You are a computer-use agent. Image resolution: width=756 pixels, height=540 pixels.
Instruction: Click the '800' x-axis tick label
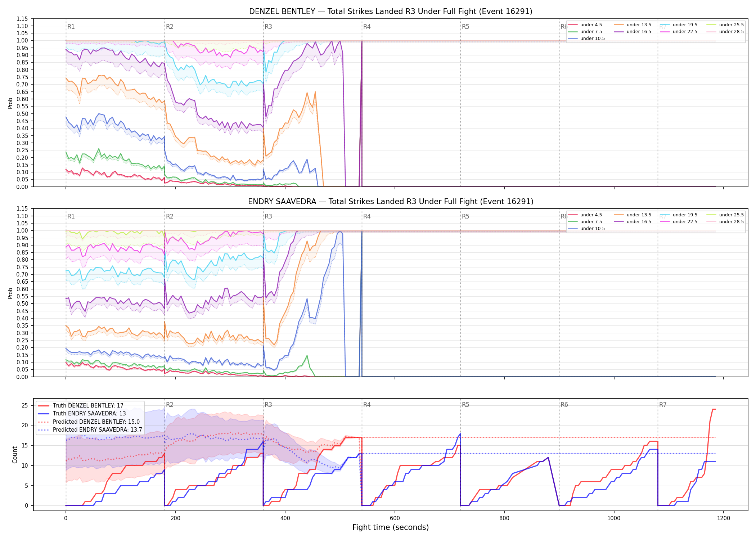pyautogui.click(x=504, y=518)
